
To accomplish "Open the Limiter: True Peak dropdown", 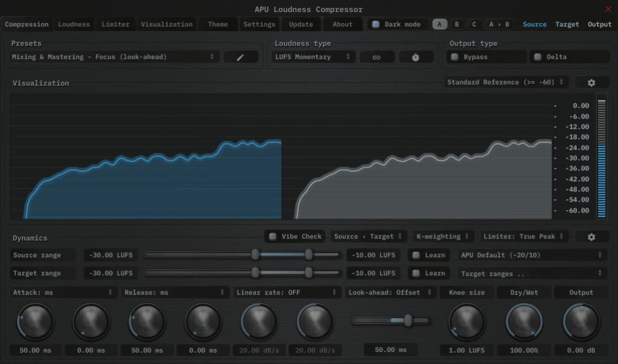I will click(x=523, y=236).
